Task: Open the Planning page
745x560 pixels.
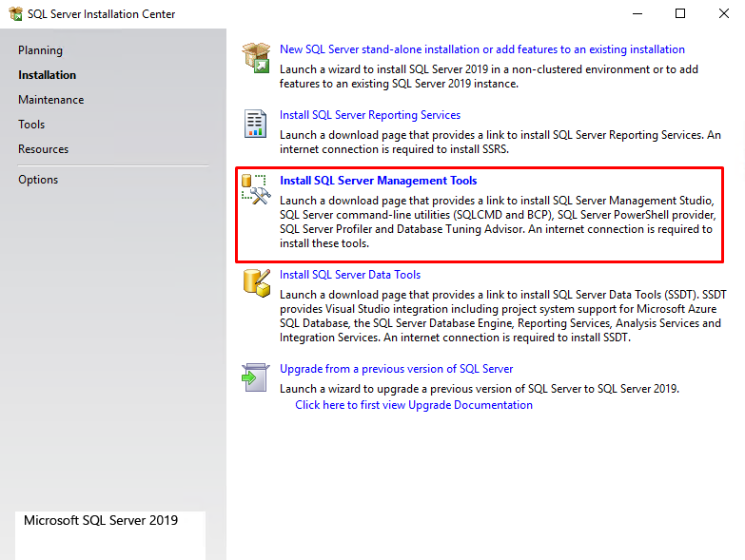Action: pos(40,50)
